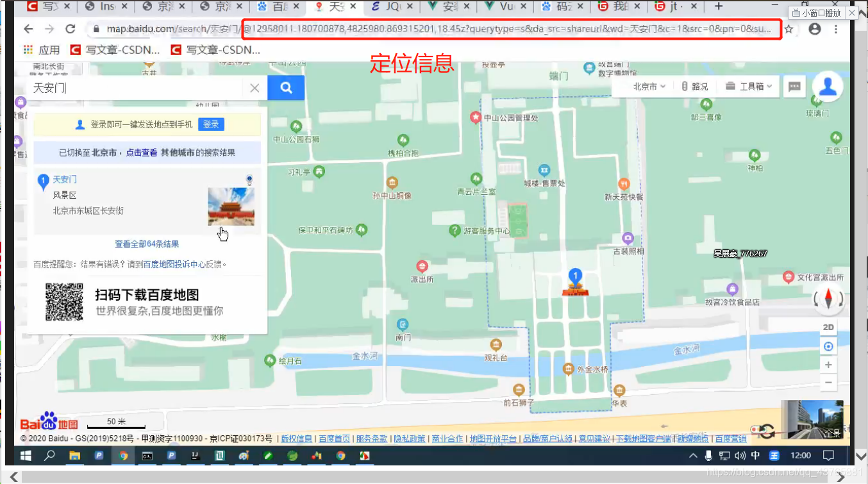Click the blue number 1 marker on map
The height and width of the screenshot is (484, 868).
coord(575,277)
